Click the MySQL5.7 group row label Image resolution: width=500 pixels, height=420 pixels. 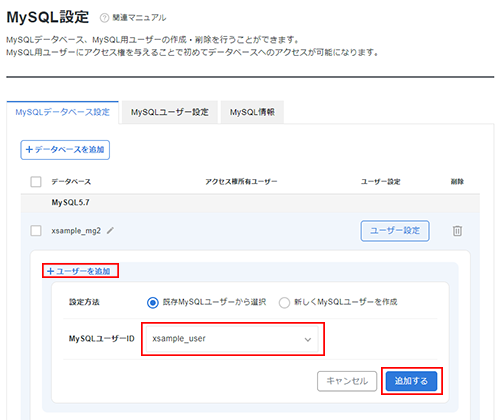click(x=70, y=202)
